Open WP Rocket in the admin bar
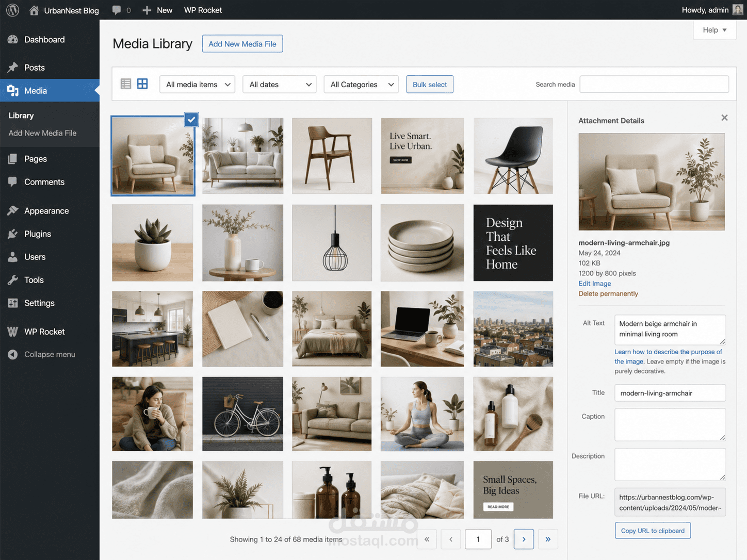Screen dimensions: 747x560 pos(203,10)
